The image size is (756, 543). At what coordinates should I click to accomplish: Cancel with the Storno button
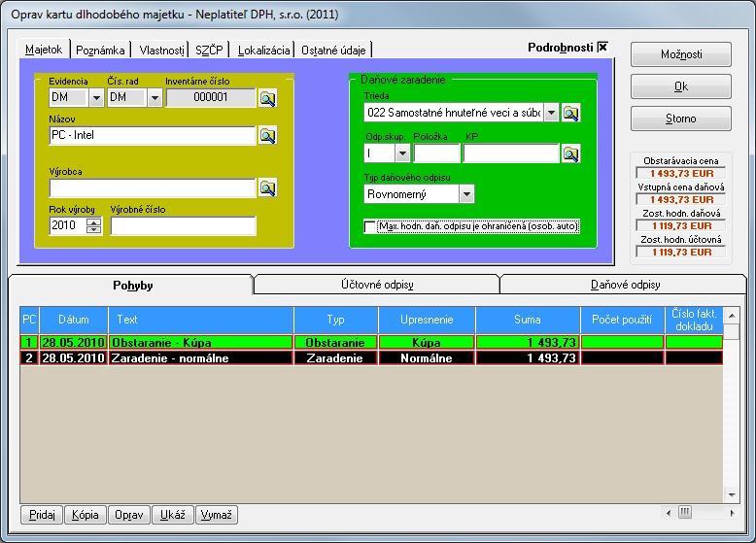pos(681,119)
